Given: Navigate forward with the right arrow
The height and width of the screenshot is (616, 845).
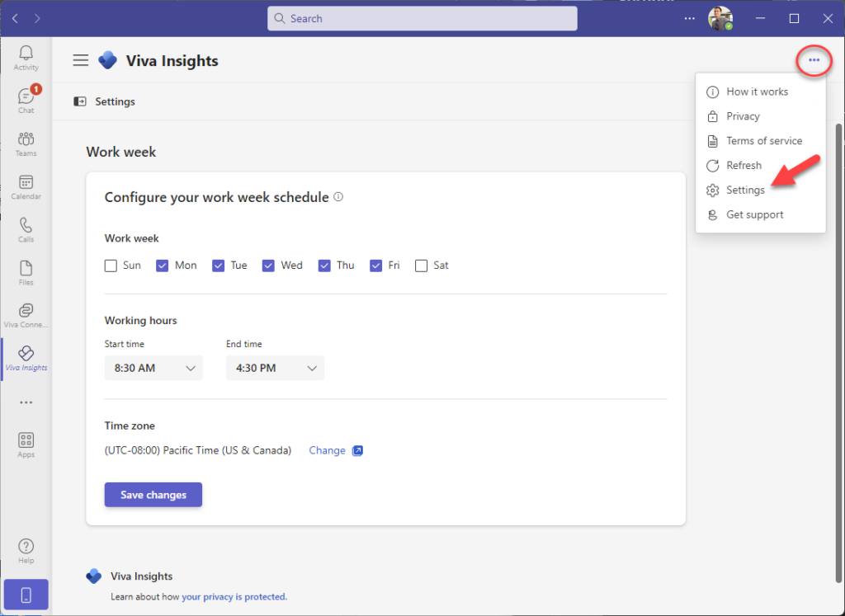Looking at the screenshot, I should pos(37,18).
